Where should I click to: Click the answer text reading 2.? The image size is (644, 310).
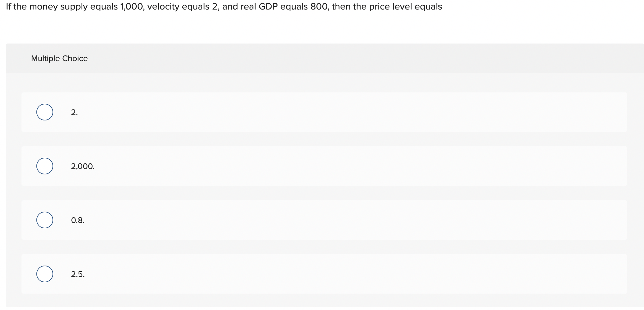(x=74, y=112)
